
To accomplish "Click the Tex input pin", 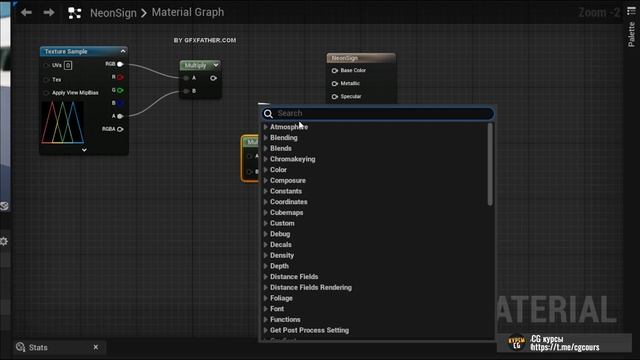I will (x=46, y=80).
